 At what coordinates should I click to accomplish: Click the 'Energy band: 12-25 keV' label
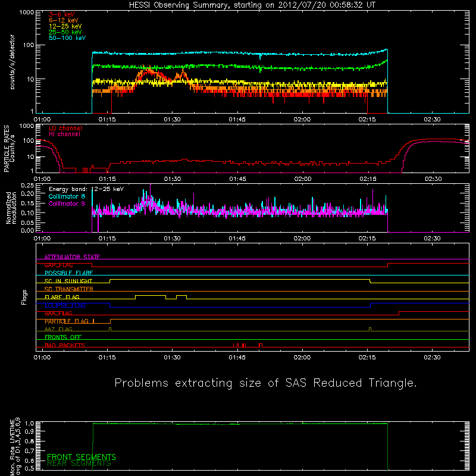pos(86,189)
